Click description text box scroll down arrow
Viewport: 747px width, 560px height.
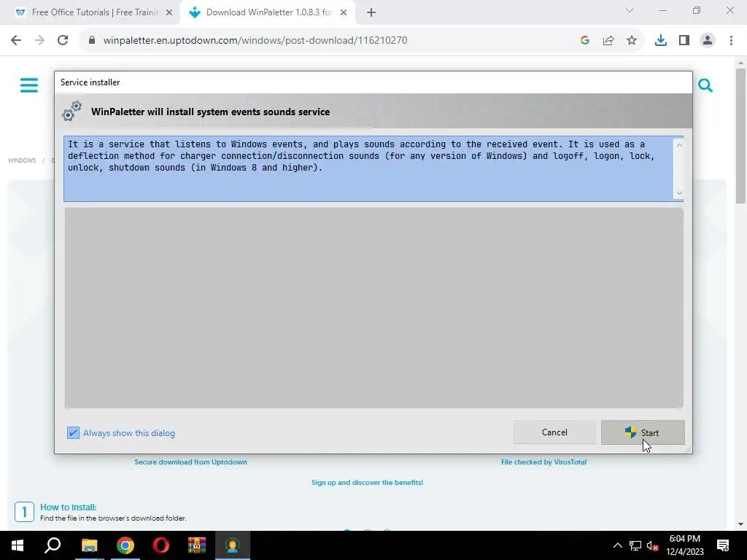679,192
